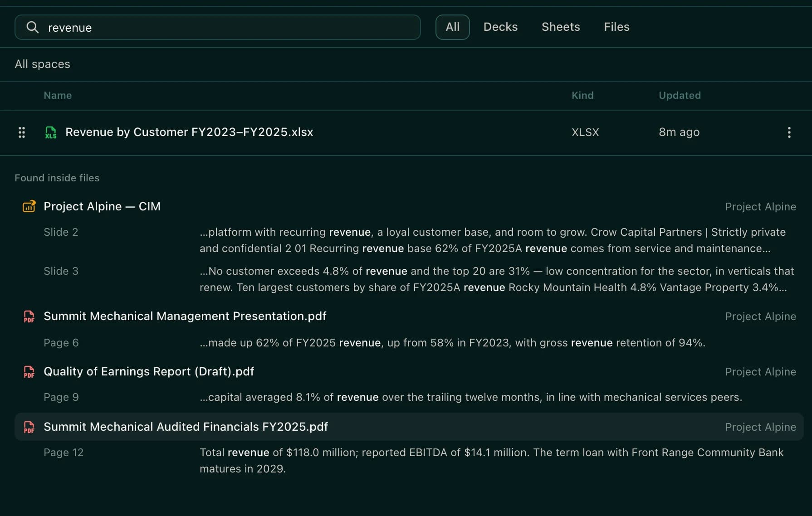Click PDF icon for Summit Mechanical Management Presentation
The height and width of the screenshot is (516, 812).
(x=29, y=316)
